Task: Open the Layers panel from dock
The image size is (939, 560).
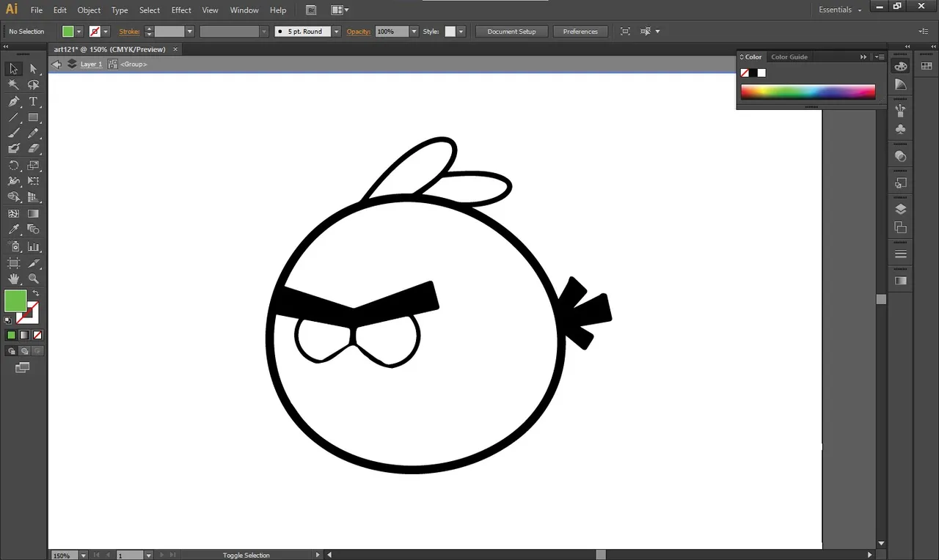Action: (901, 210)
